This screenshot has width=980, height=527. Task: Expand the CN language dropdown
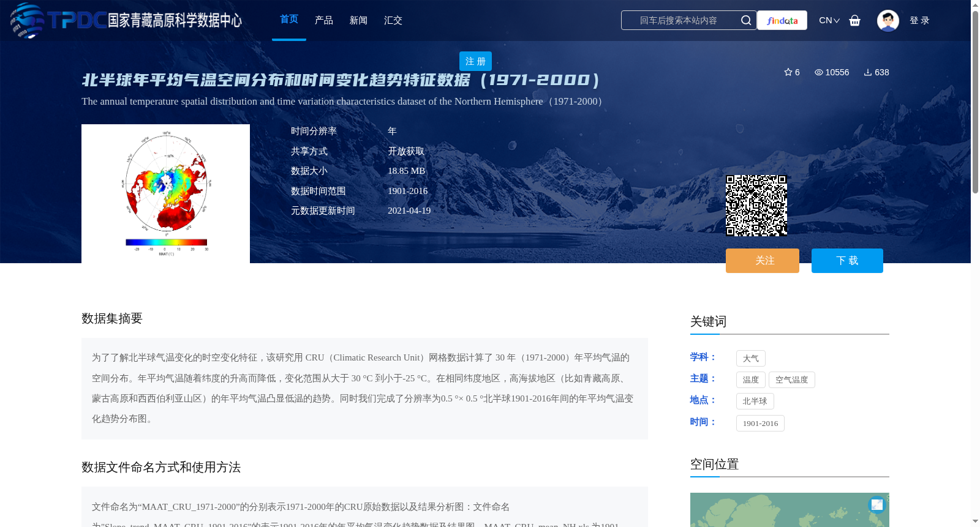pyautogui.click(x=829, y=20)
